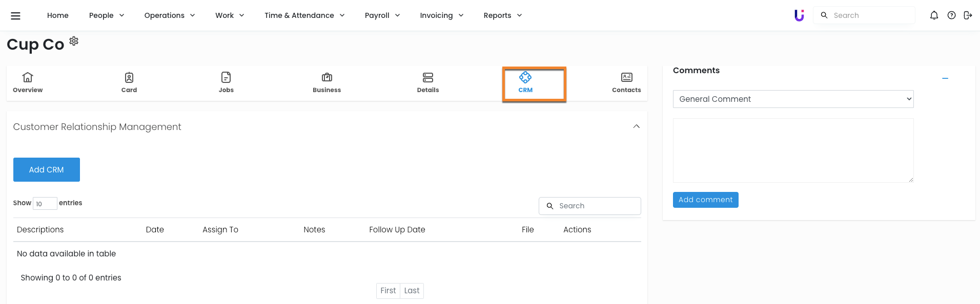This screenshot has width=980, height=304.
Task: Select the Card icon tab
Action: 129,82
